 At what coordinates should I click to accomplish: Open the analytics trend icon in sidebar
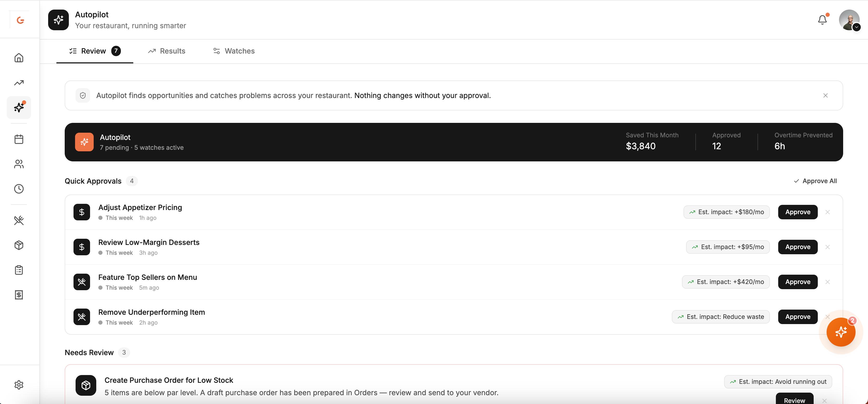(19, 83)
